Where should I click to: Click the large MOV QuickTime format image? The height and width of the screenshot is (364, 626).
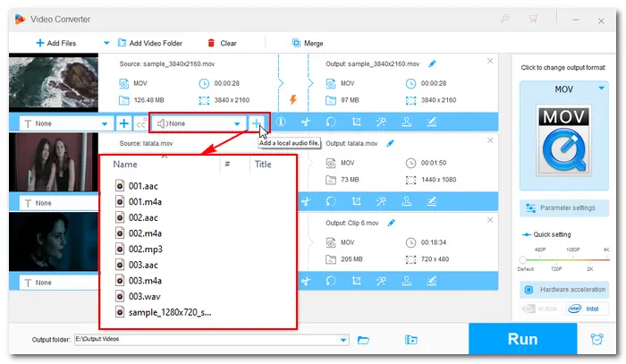(563, 141)
